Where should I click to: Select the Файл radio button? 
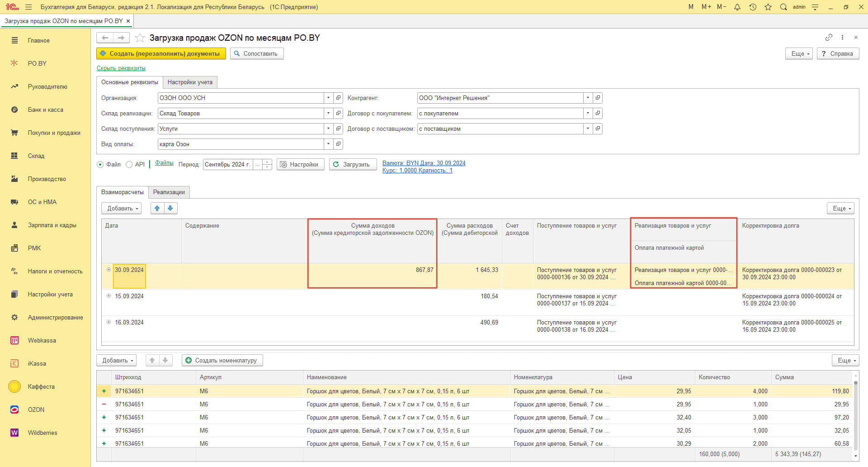[x=100, y=165]
